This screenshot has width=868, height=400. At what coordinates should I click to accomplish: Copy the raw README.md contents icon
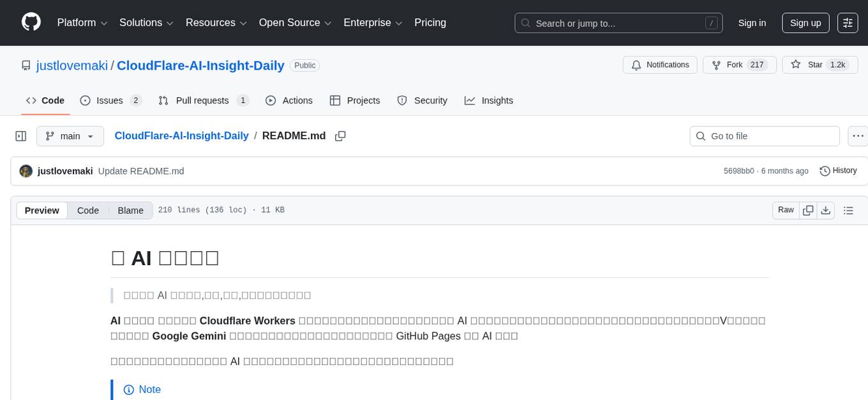(808, 210)
